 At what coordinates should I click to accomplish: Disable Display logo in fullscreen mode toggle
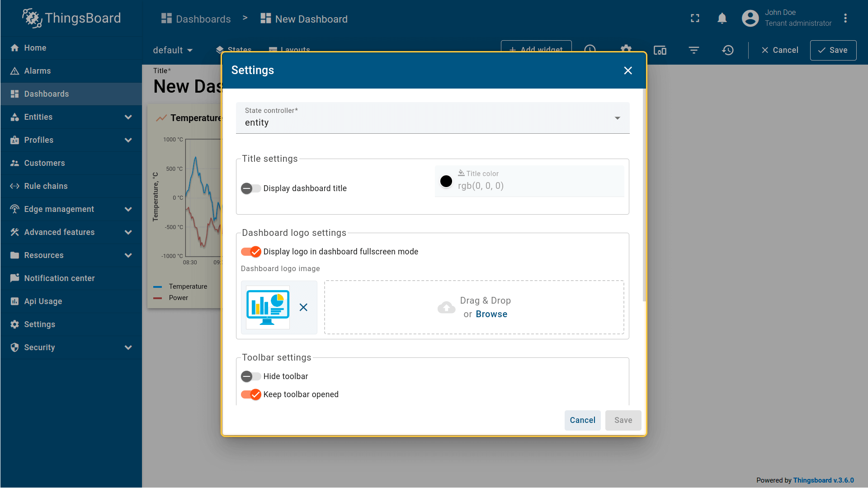click(251, 252)
